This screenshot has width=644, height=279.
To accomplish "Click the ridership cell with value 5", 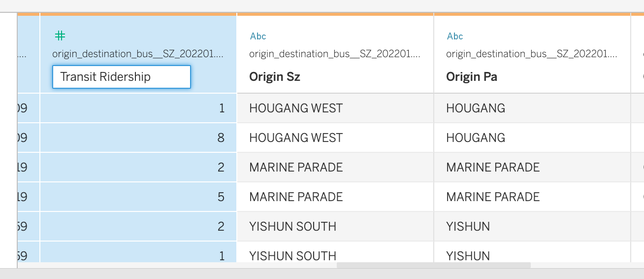I will click(x=138, y=197).
